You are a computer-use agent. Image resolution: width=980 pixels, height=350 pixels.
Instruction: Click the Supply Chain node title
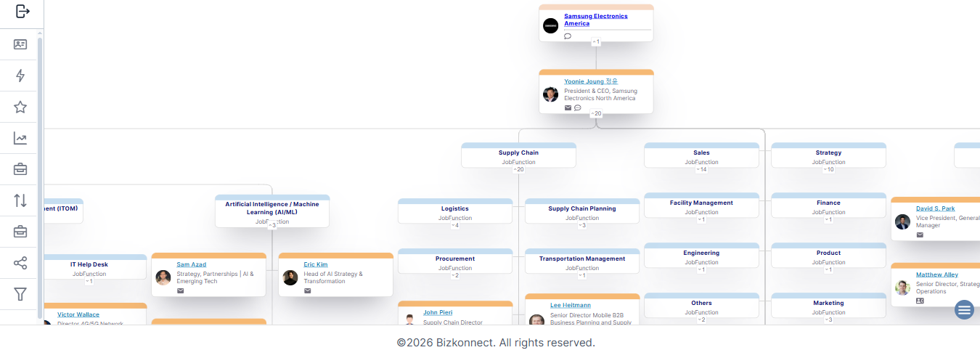click(518, 152)
